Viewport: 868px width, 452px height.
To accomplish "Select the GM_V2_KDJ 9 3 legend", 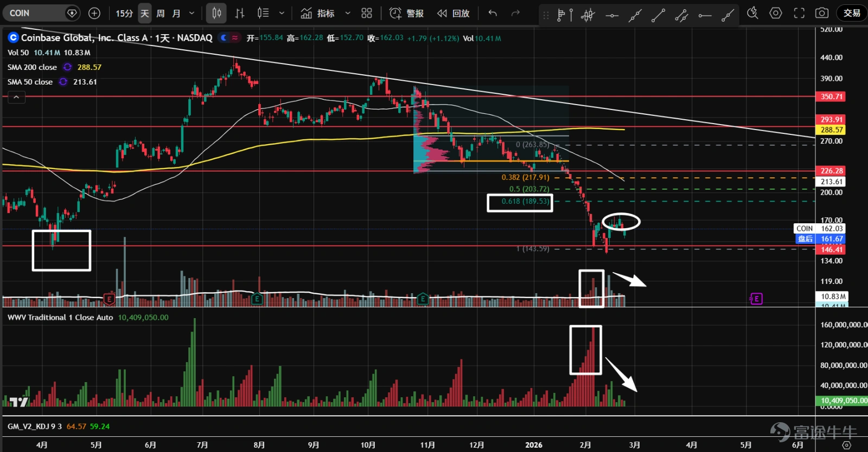I will [x=35, y=427].
